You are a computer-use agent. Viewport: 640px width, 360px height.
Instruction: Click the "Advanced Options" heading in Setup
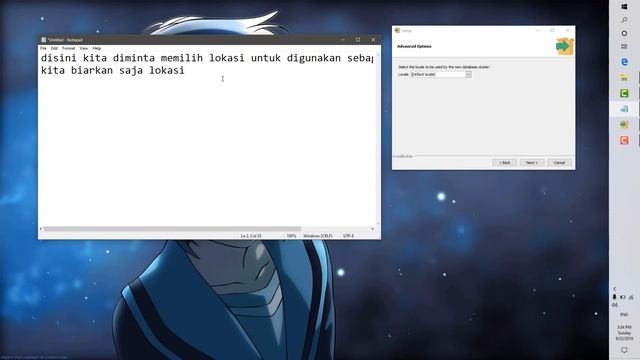pyautogui.click(x=414, y=46)
